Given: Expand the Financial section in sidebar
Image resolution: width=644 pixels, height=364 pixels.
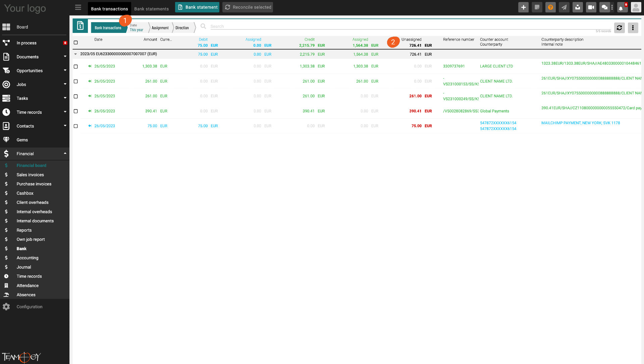Looking at the screenshot, I should coord(65,154).
